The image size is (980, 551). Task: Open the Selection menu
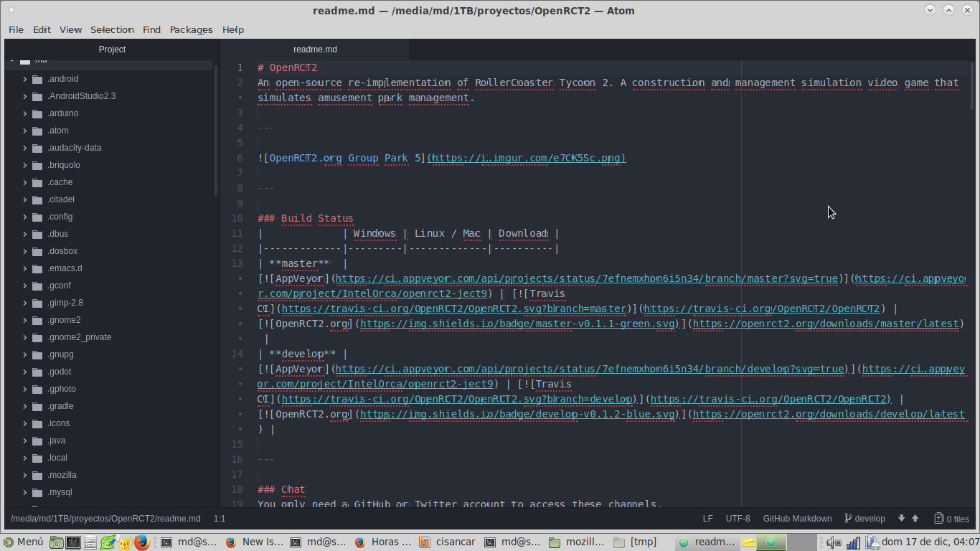click(x=112, y=29)
